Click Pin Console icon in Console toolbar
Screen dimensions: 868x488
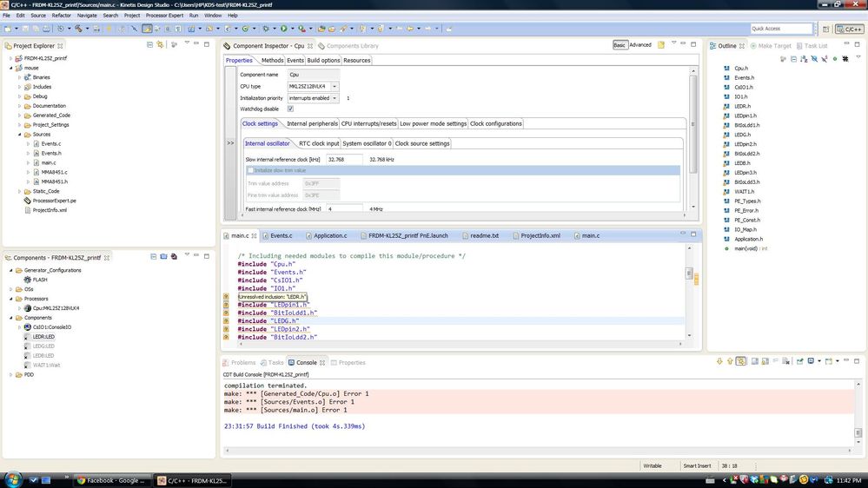coord(800,361)
